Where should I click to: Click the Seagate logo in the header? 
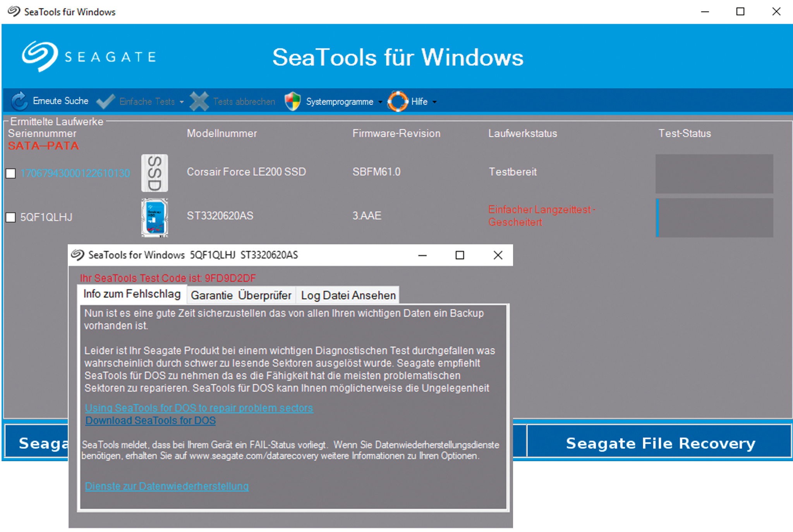click(x=40, y=57)
